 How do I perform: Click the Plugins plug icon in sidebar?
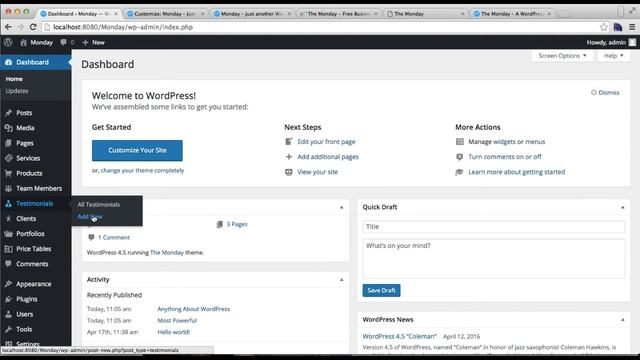point(9,299)
